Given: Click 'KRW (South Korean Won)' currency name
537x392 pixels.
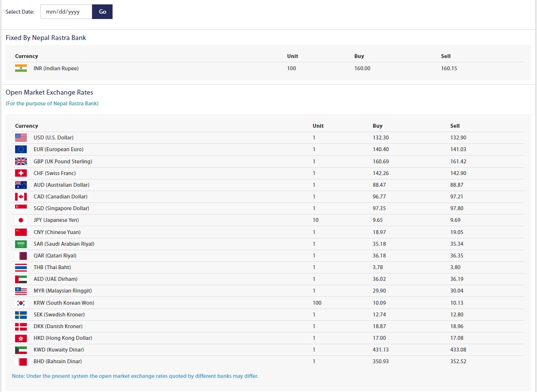Looking at the screenshot, I should (x=64, y=303).
